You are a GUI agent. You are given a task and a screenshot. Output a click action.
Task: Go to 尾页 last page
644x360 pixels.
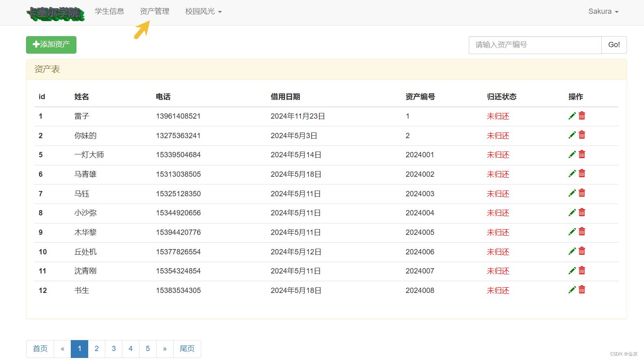coord(187,349)
